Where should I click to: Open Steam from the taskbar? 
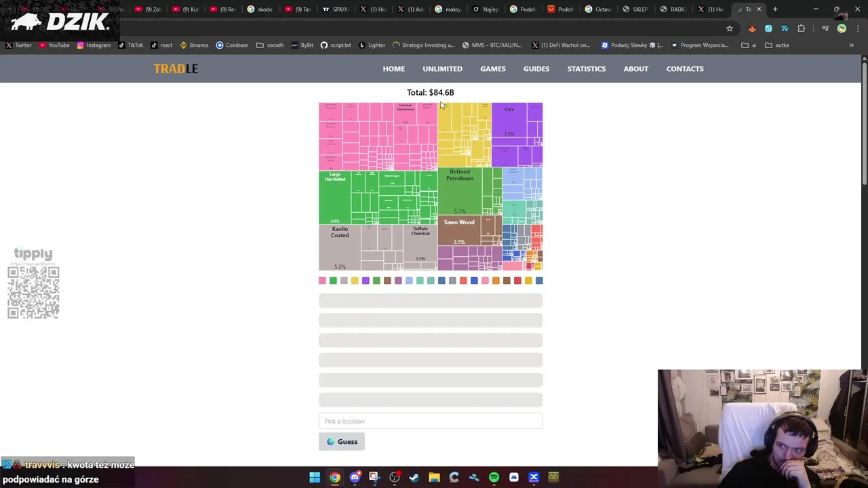414,477
